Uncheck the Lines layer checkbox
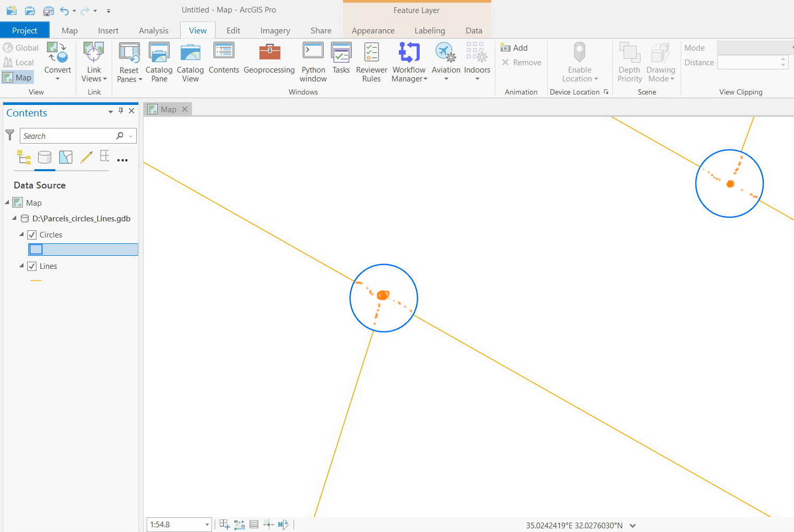The height and width of the screenshot is (532, 794). [x=32, y=266]
